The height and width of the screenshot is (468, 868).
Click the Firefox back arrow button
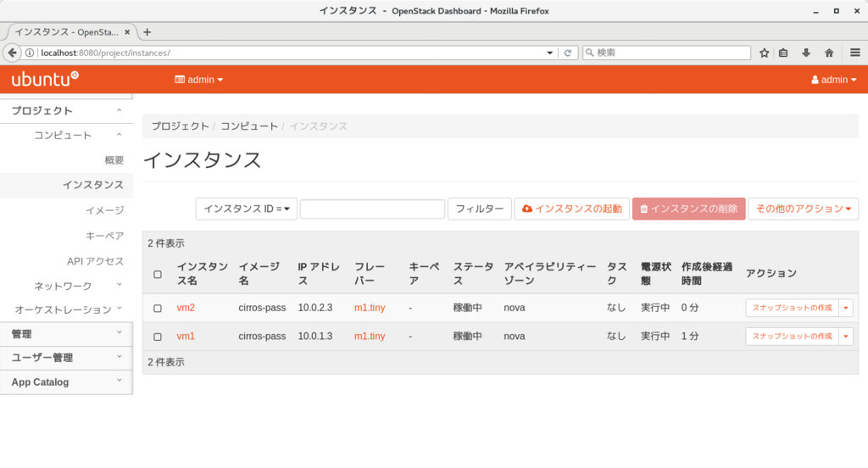click(x=12, y=53)
